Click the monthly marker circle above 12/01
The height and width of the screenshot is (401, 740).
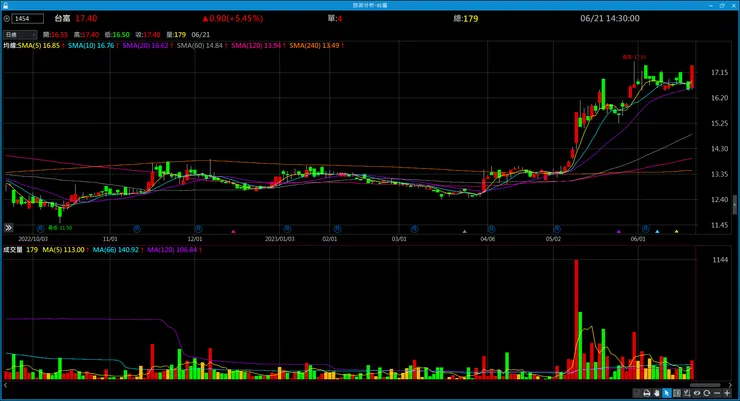[x=199, y=229]
